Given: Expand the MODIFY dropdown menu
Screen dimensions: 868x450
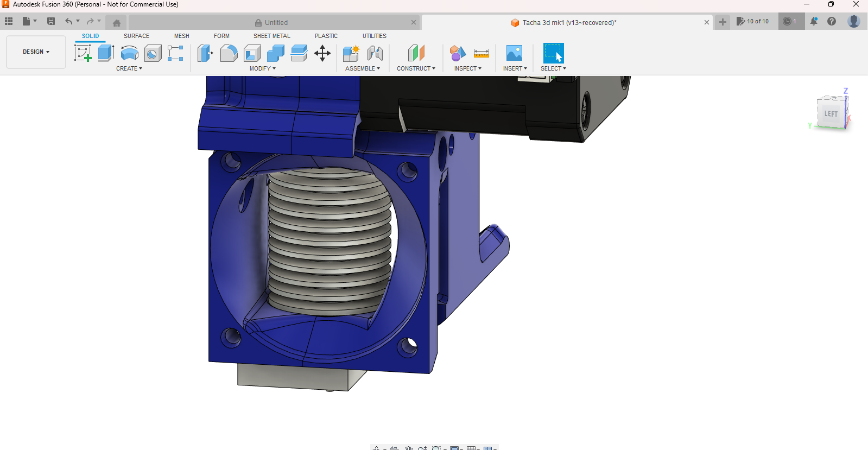Looking at the screenshot, I should point(263,68).
